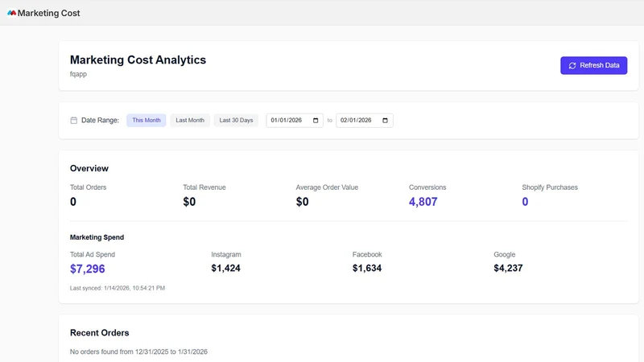Click the Average Order Value label

[x=327, y=187]
